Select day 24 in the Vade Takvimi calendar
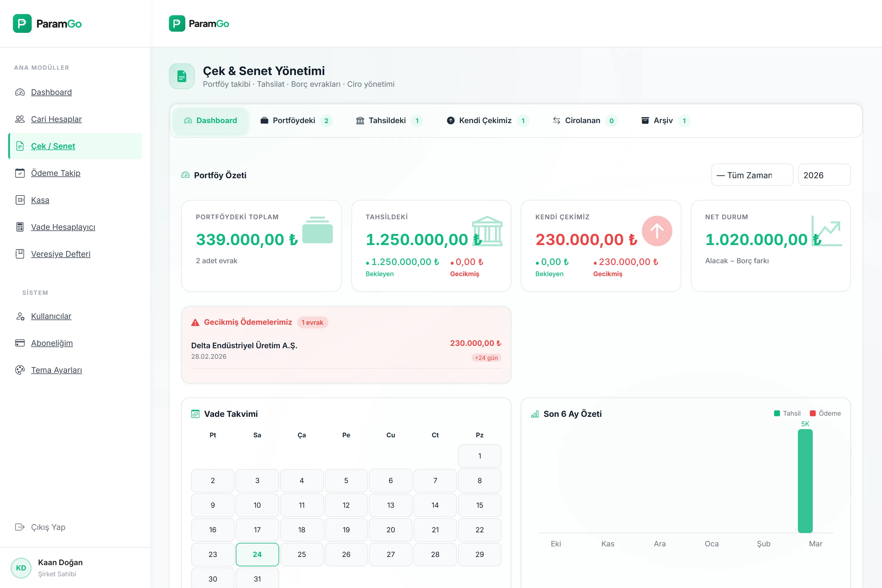The image size is (882, 588). click(257, 554)
